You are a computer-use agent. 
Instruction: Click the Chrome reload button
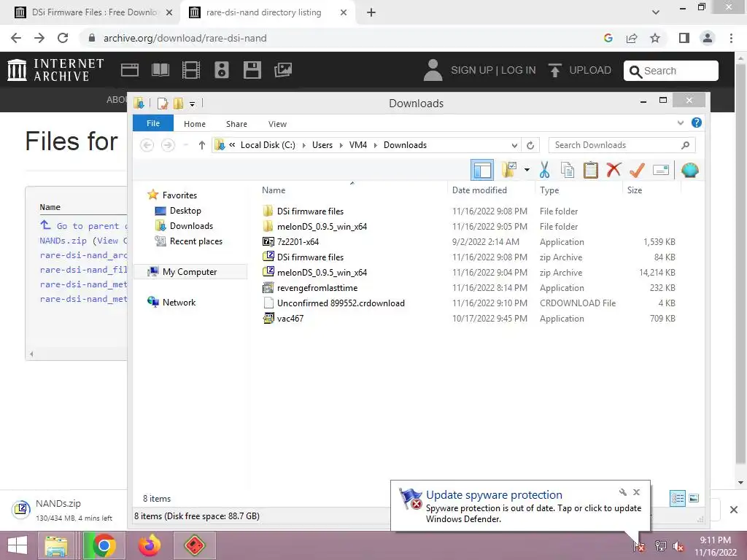pos(63,38)
